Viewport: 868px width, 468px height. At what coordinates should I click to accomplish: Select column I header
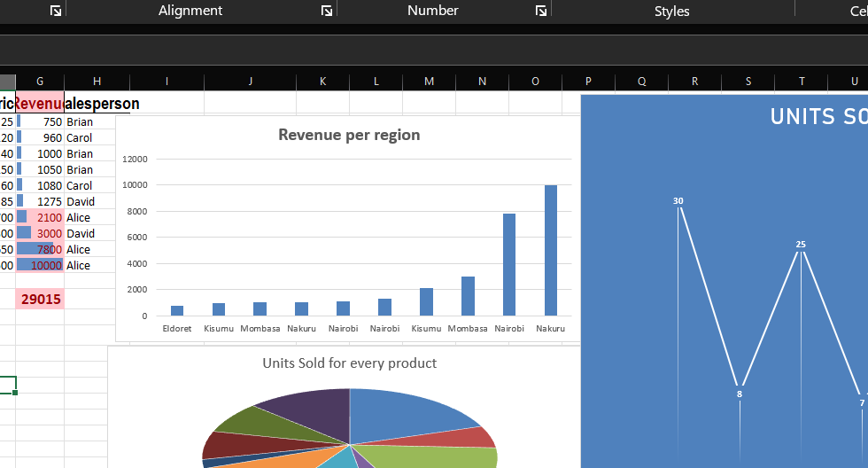coord(167,82)
